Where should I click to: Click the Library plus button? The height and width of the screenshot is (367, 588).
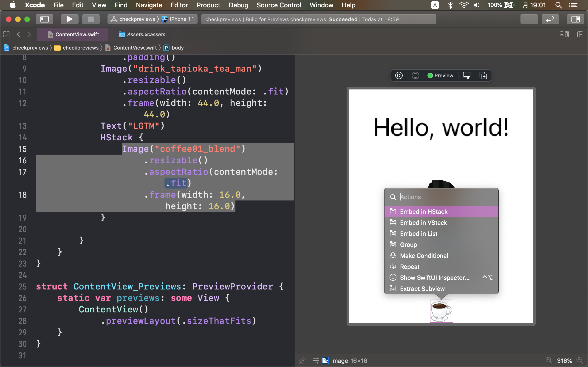(x=529, y=19)
